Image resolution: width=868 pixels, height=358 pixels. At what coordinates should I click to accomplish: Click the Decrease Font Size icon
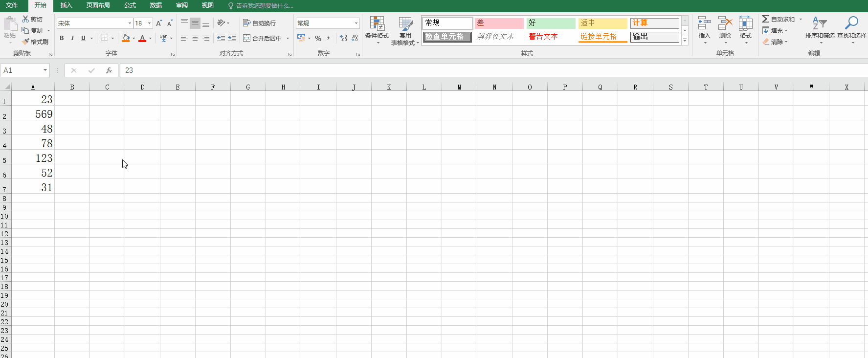click(170, 23)
